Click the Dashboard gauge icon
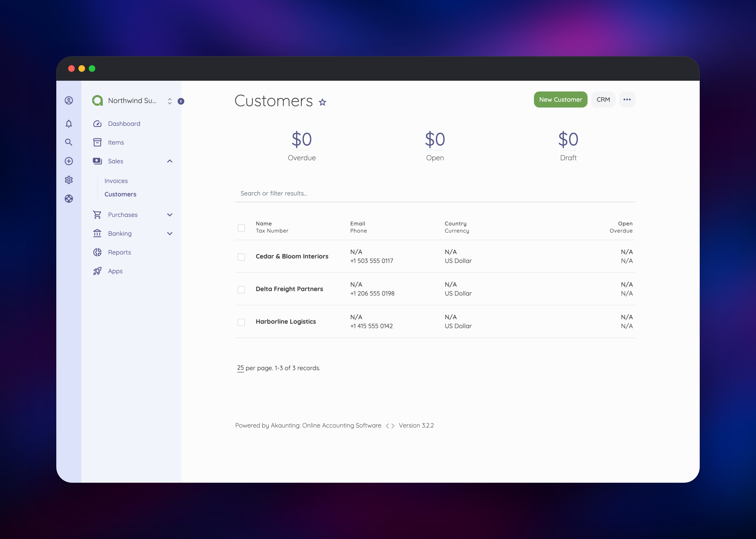The height and width of the screenshot is (539, 756). tap(97, 124)
